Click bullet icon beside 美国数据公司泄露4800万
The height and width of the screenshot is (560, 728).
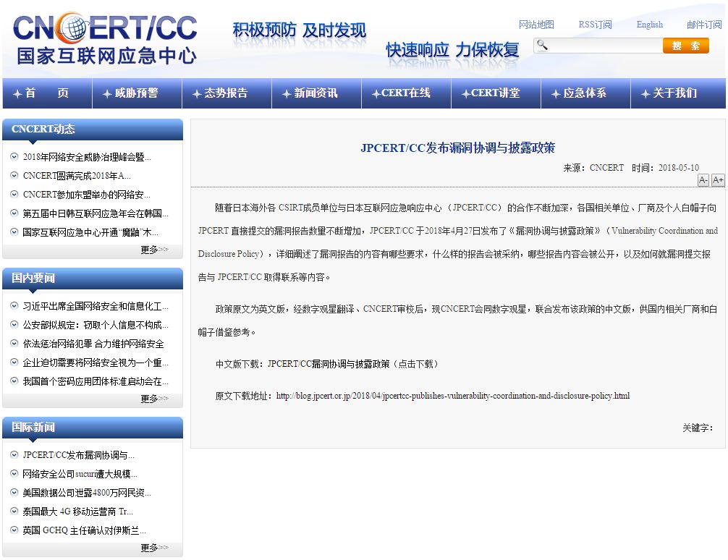click(x=14, y=492)
